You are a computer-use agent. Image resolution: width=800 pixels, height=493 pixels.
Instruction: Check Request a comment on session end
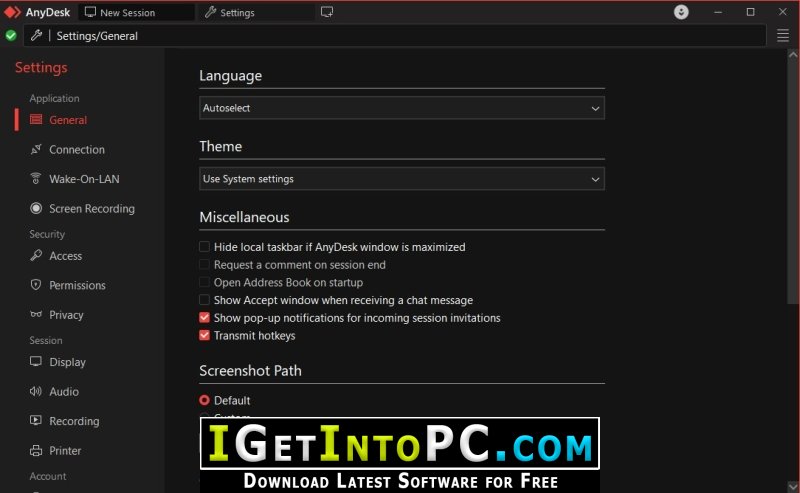point(204,264)
